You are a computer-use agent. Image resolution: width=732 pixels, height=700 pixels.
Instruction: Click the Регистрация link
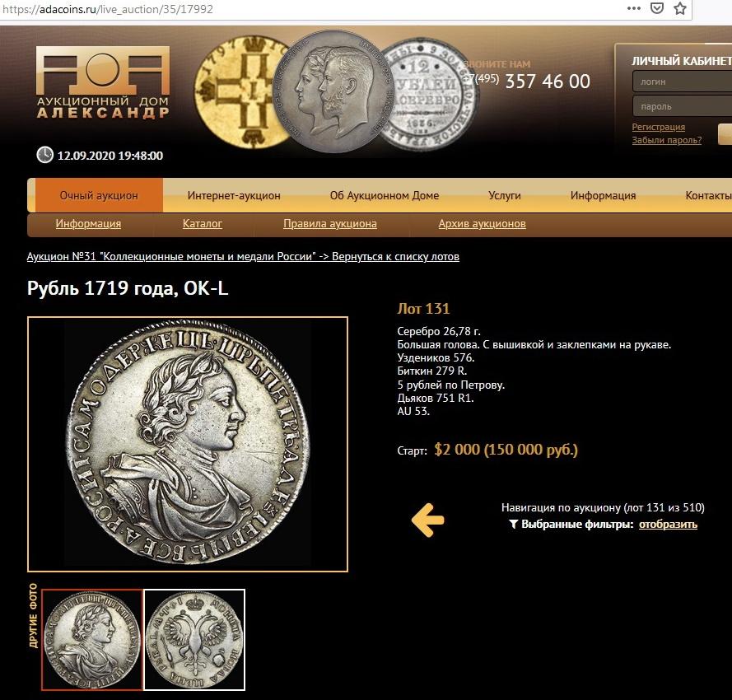click(x=658, y=127)
